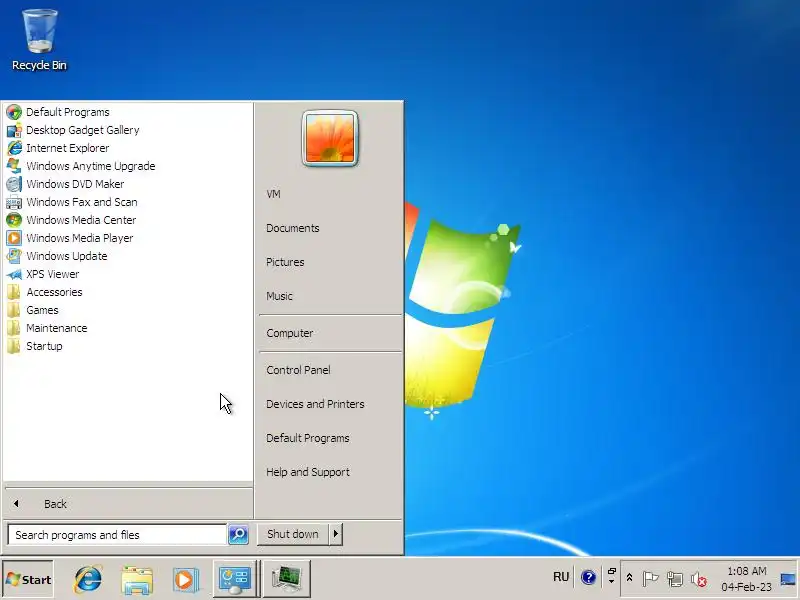Screen dimensions: 800x600
Task: Click the Show desktop icon at far right
Action: tap(788, 579)
